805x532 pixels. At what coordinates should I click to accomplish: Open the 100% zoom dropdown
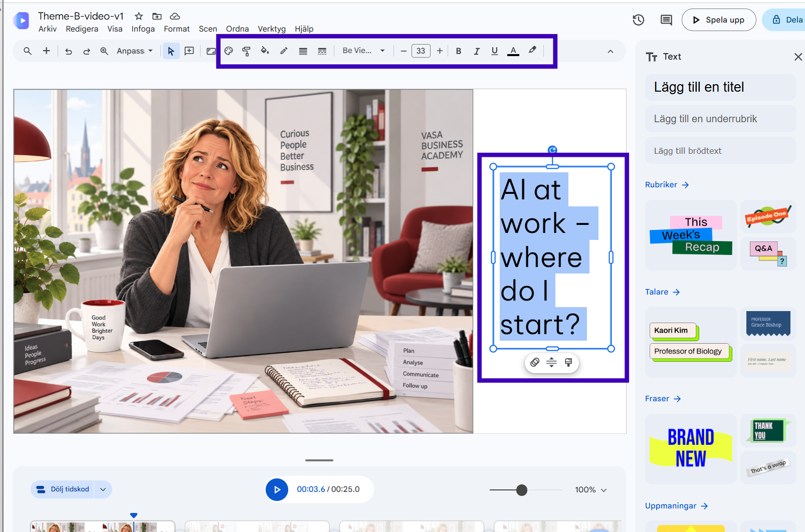coord(591,490)
